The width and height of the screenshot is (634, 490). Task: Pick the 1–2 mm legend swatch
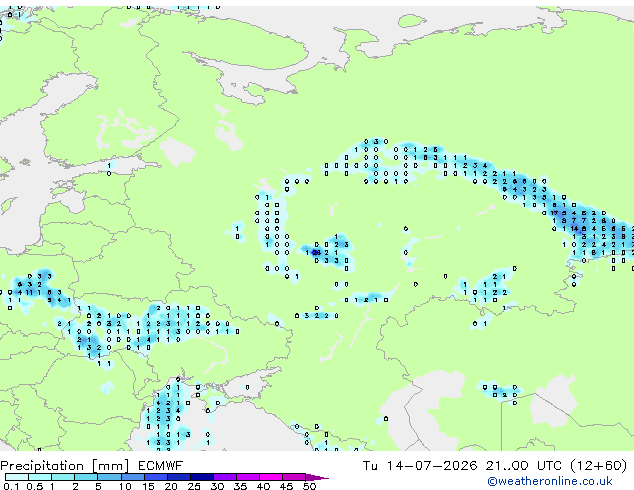click(63, 477)
